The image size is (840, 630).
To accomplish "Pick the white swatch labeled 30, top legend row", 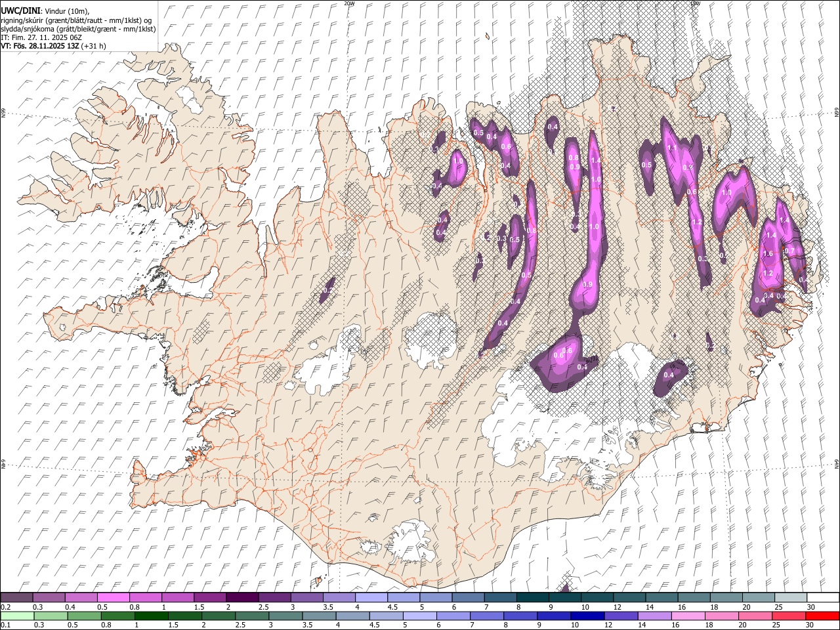I will point(822,597).
